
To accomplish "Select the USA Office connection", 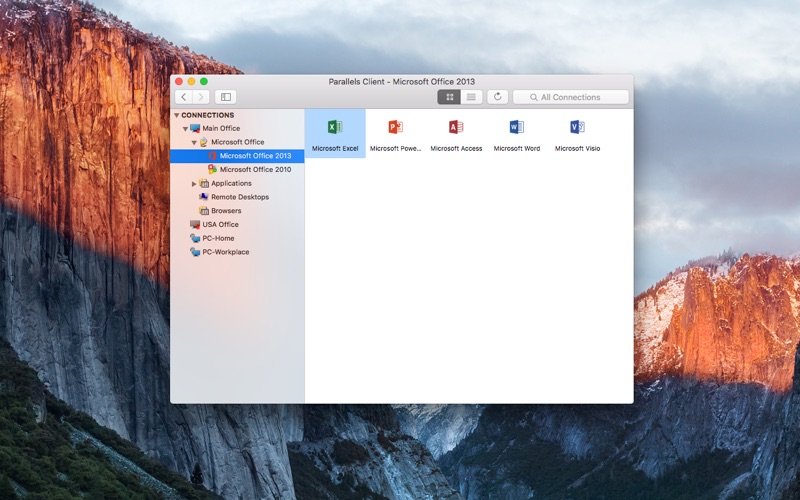I will [x=220, y=225].
